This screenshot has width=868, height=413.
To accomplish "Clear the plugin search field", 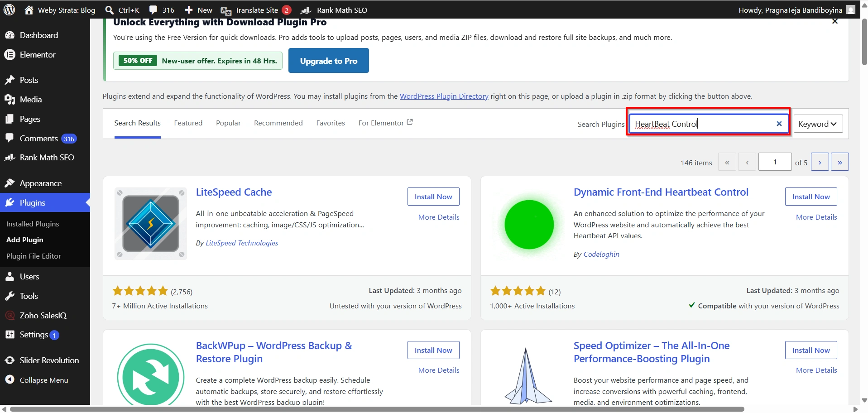I will [x=779, y=124].
